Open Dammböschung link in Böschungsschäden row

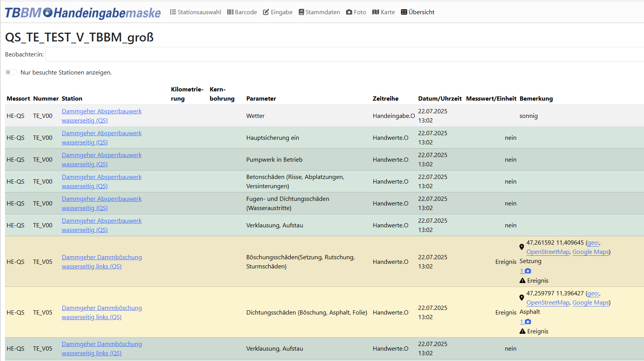(102, 262)
